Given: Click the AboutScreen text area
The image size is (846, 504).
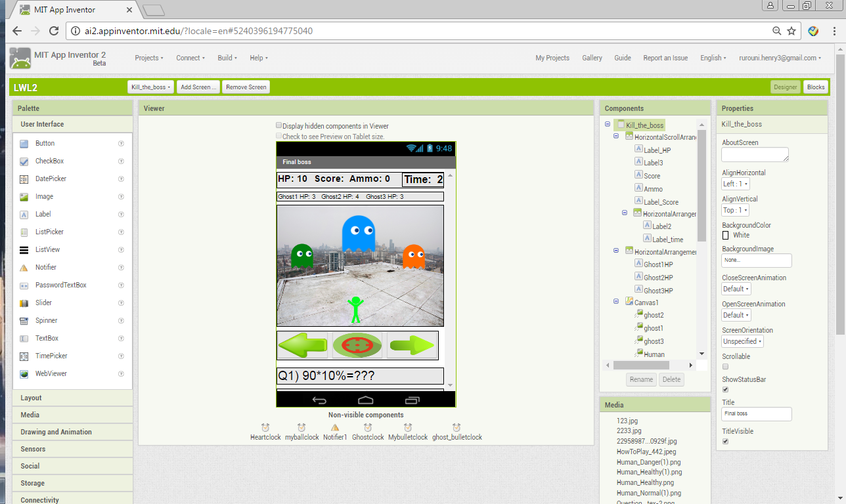Looking at the screenshot, I should click(x=755, y=154).
